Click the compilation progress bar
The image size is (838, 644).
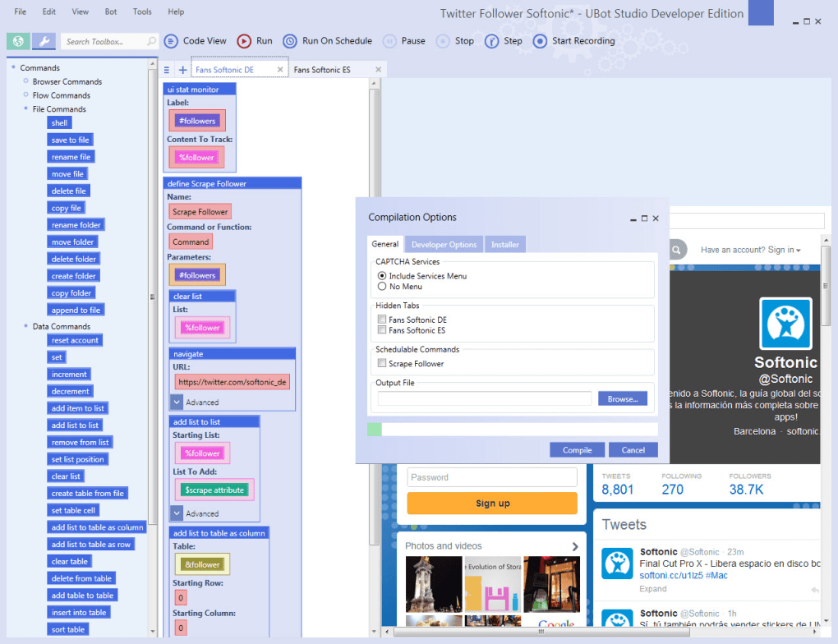(x=513, y=429)
